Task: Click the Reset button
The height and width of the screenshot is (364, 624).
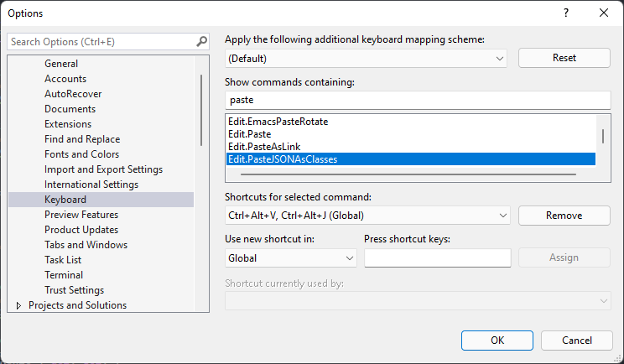Action: click(x=564, y=59)
